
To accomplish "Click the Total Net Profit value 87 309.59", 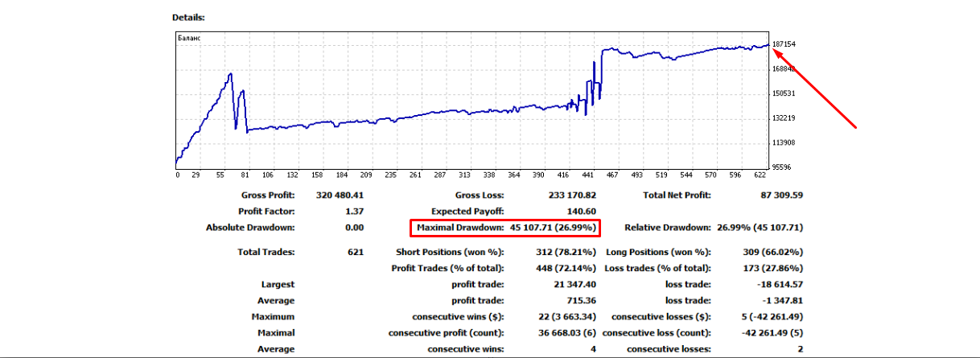I will pyautogui.click(x=775, y=195).
